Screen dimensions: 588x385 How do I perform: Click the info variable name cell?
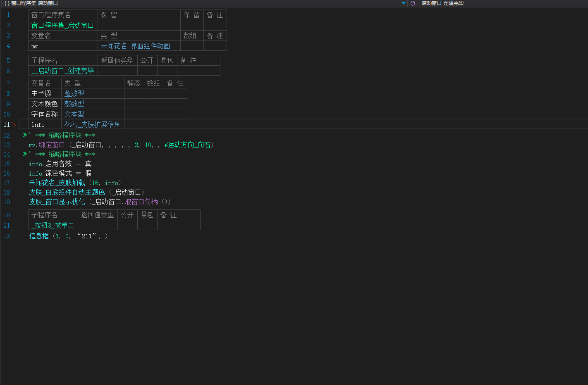(45, 124)
